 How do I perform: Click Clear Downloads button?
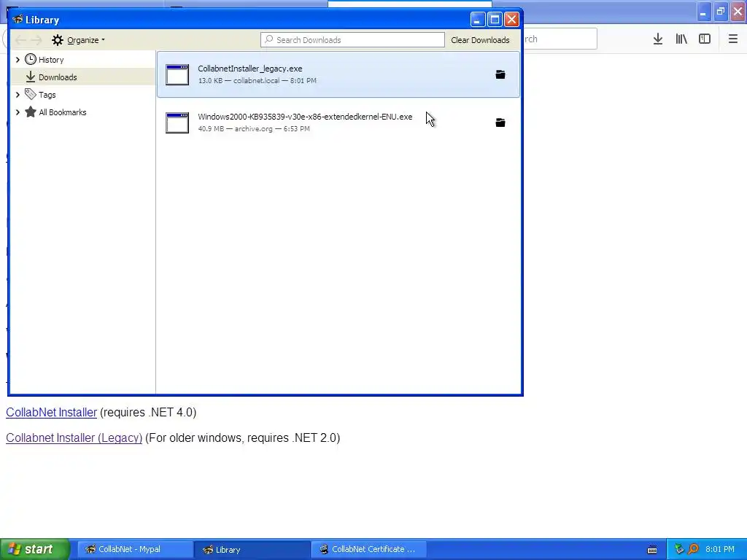[x=480, y=40]
